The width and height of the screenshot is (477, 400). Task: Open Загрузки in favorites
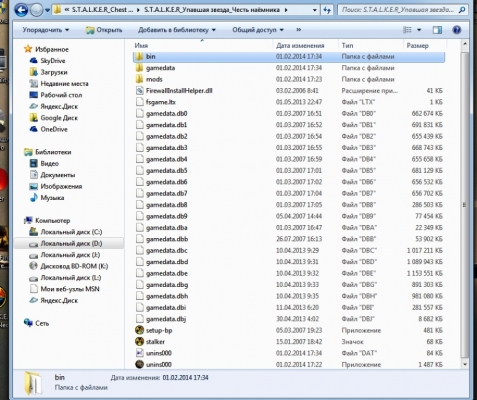(x=48, y=72)
